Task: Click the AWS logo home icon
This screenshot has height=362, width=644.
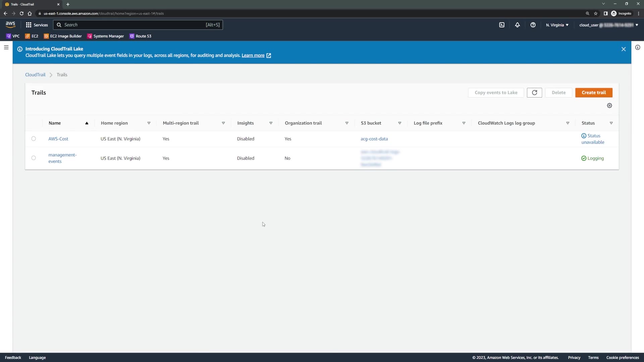Action: [10, 24]
